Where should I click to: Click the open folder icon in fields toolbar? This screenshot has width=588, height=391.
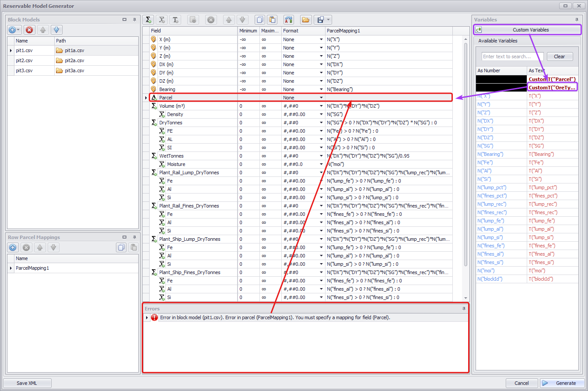click(305, 20)
